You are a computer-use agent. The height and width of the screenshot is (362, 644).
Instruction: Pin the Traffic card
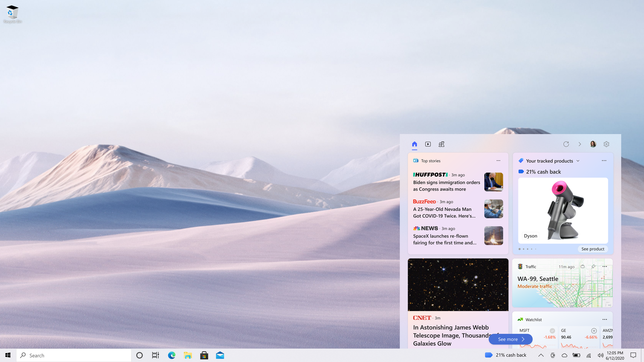point(593,267)
